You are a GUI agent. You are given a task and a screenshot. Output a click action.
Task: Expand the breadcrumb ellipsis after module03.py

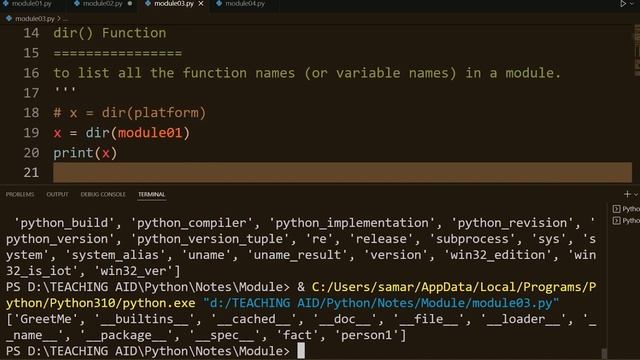click(x=65, y=19)
